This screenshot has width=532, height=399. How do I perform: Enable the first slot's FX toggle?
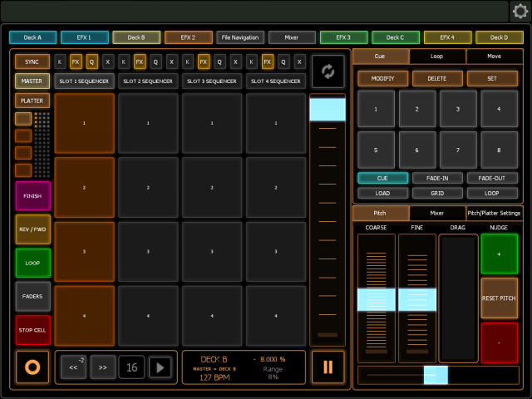76,62
